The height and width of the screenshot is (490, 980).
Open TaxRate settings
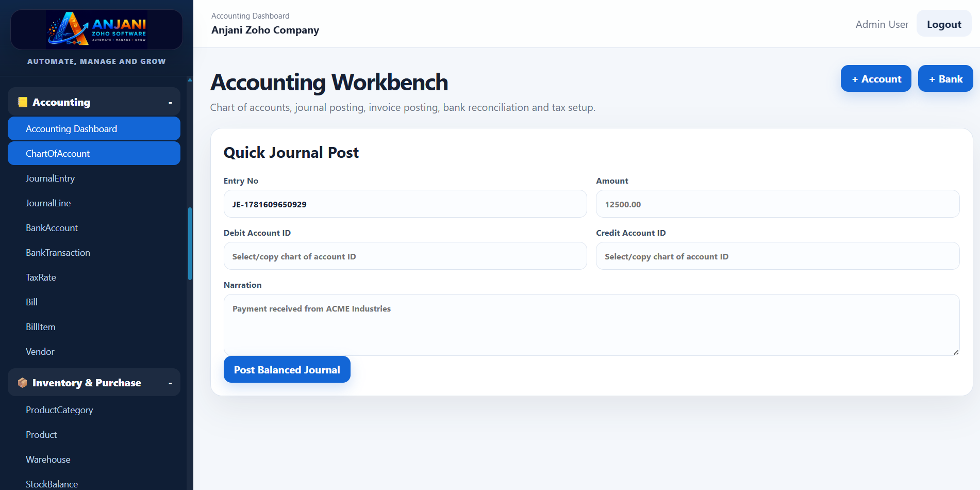94,277
